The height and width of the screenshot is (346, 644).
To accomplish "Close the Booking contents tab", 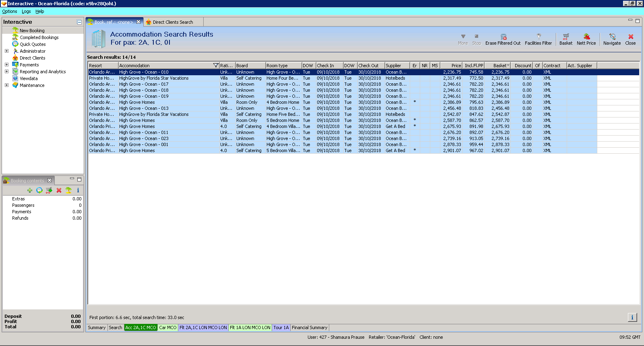I will (x=50, y=180).
